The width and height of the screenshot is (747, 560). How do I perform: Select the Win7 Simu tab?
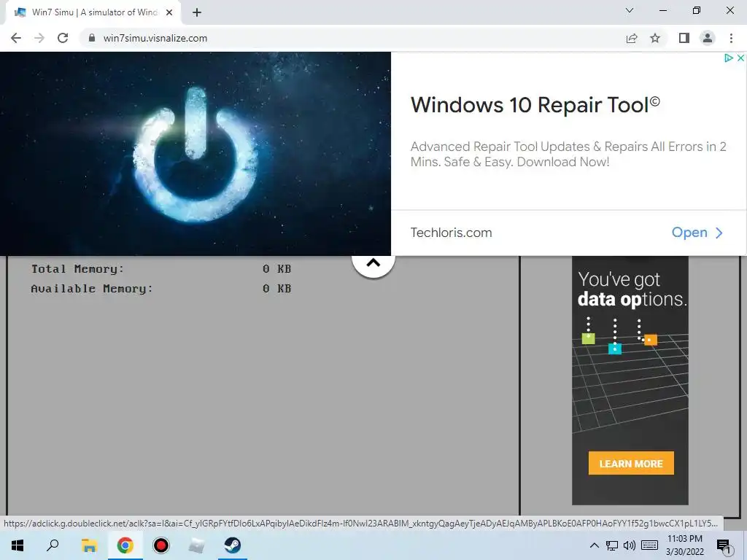point(93,12)
